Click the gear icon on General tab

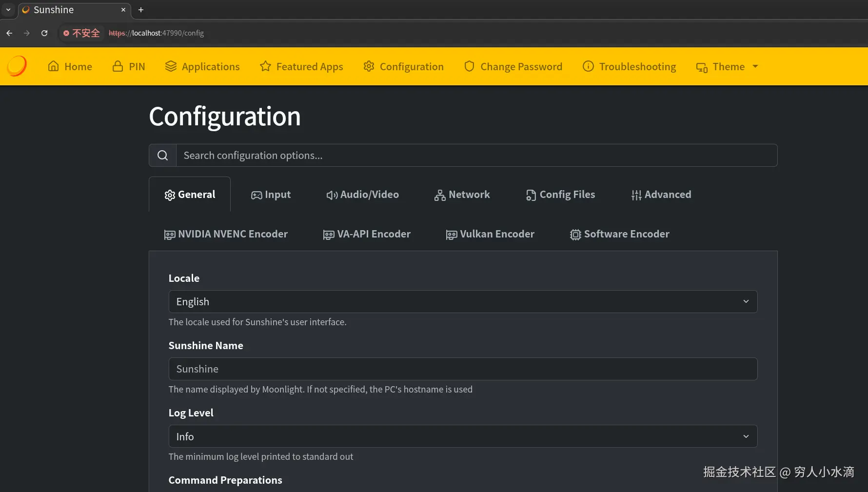point(170,195)
